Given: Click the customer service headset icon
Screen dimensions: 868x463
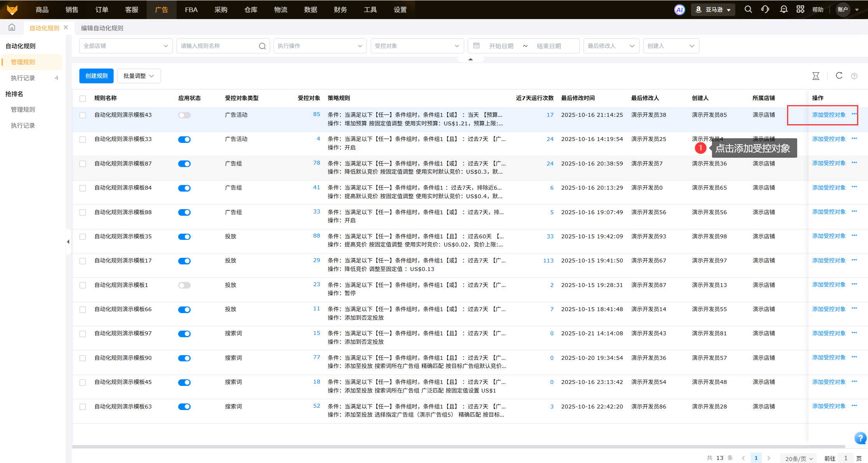Looking at the screenshot, I should point(765,9).
